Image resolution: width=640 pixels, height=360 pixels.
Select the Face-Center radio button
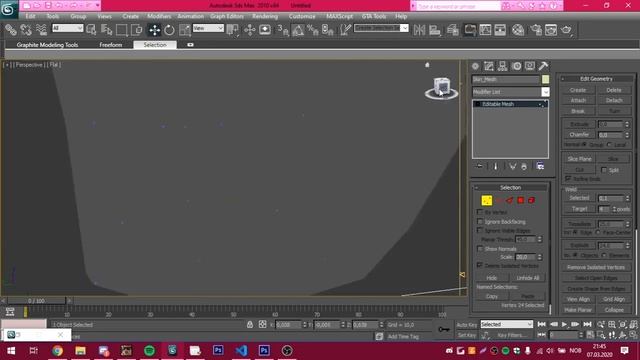tap(598, 232)
